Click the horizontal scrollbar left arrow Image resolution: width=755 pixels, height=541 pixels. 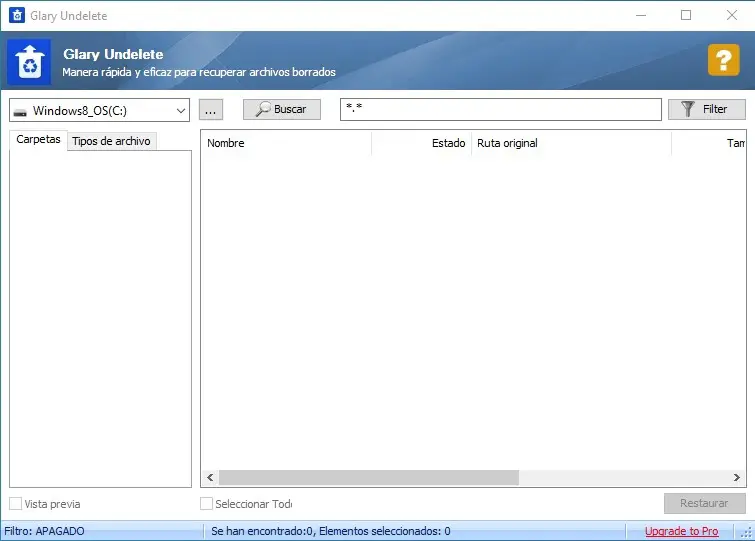pos(210,477)
